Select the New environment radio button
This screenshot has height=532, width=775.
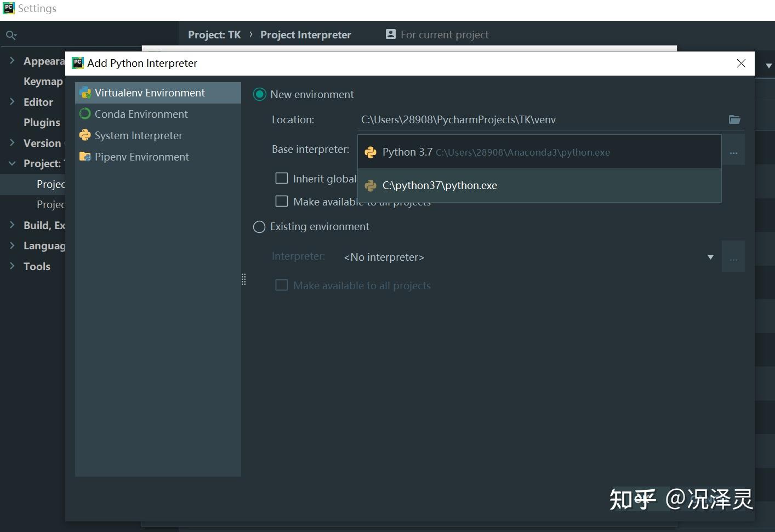pyautogui.click(x=259, y=94)
